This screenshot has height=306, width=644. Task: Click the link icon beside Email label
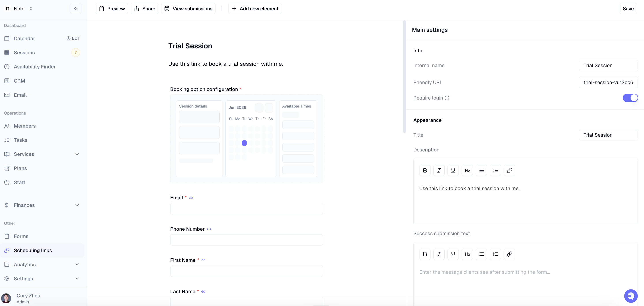click(191, 198)
